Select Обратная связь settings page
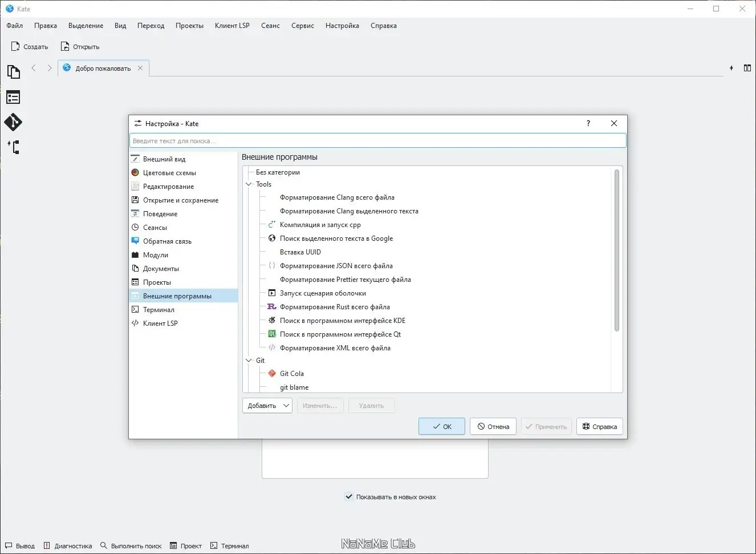The image size is (756, 554). point(183,241)
